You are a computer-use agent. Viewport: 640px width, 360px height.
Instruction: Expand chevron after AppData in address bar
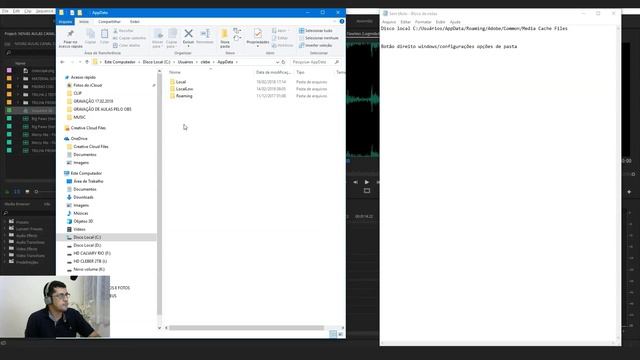(237, 62)
